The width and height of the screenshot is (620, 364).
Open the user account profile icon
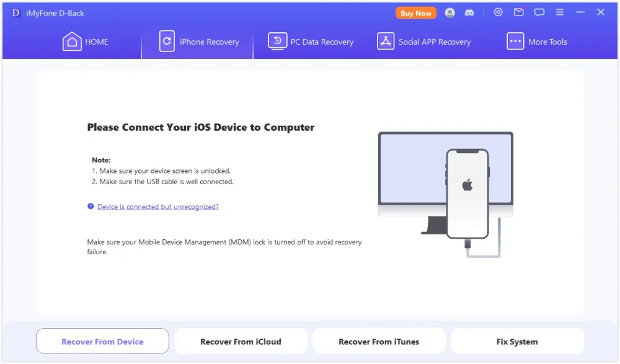tap(450, 12)
